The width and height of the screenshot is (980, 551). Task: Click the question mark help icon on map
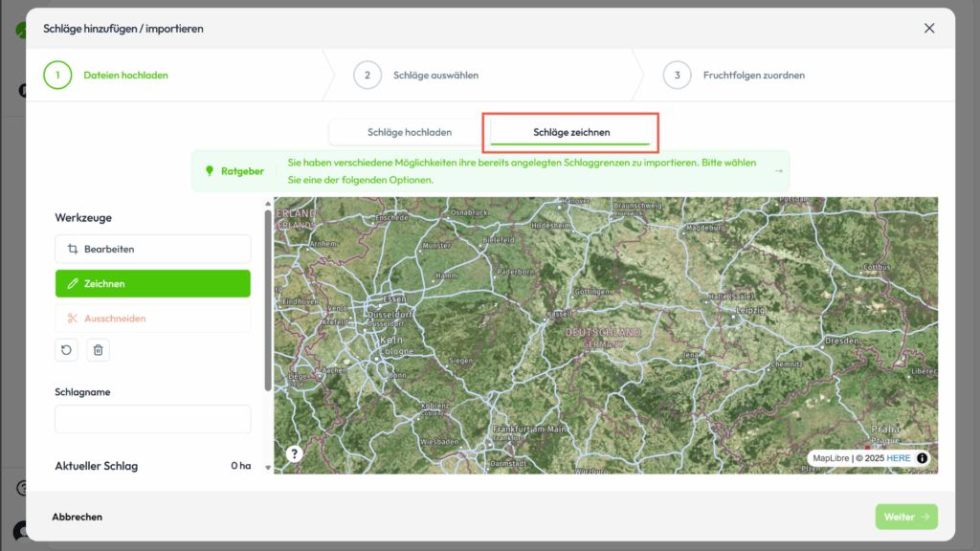coord(294,454)
